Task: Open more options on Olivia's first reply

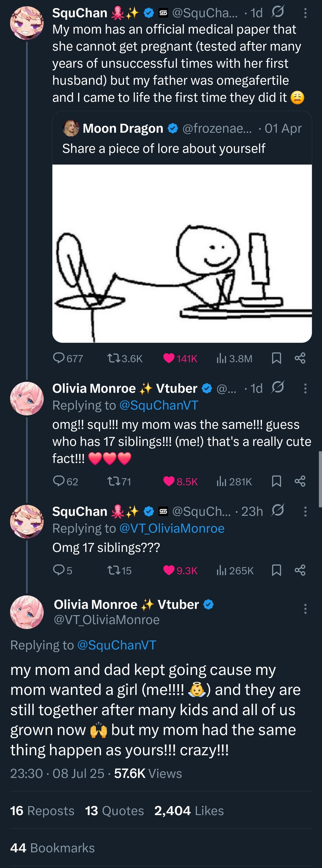Action: point(305,388)
